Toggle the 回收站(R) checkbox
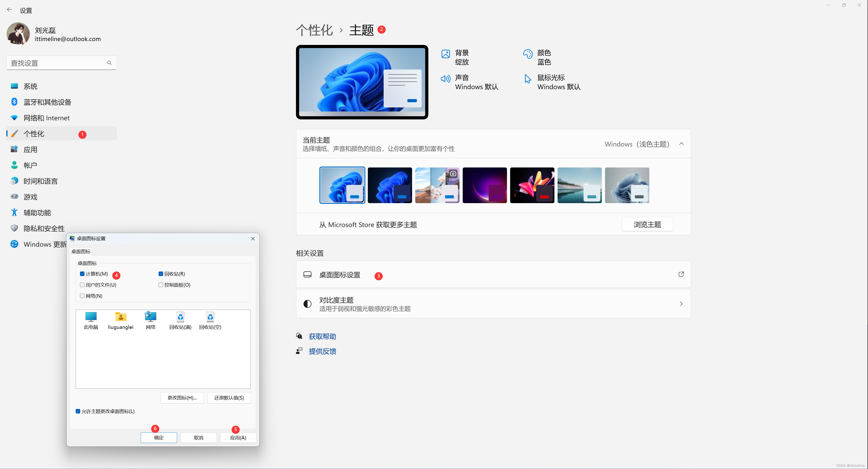Image resolution: width=868 pixels, height=469 pixels. [161, 274]
